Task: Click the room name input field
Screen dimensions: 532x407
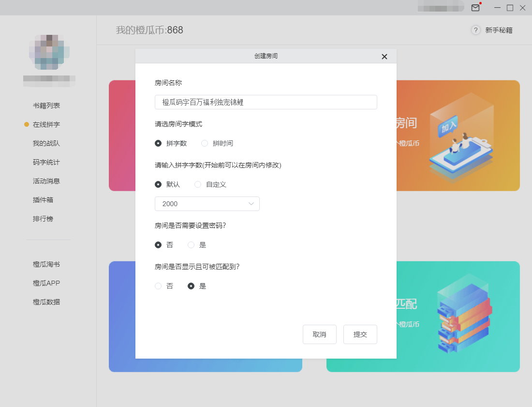Action: click(266, 102)
